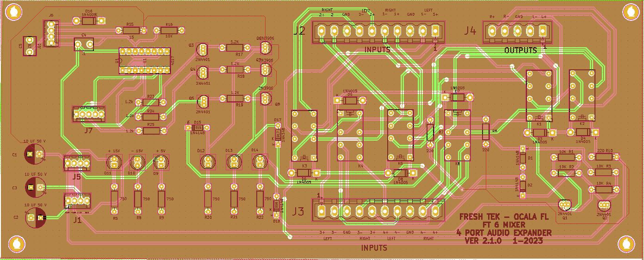The width and height of the screenshot is (644, 260).
Task: Select resistor R16 10K footprint
Action: click(x=168, y=31)
